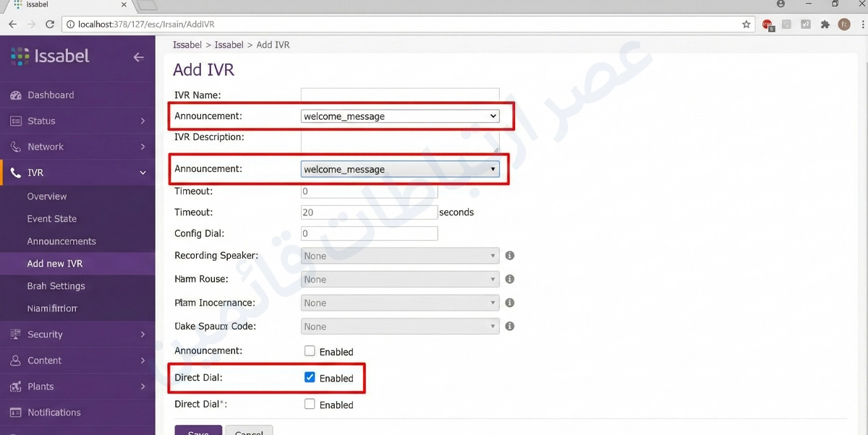The width and height of the screenshot is (868, 435).
Task: Open Announcements under IVR
Action: tap(61, 241)
